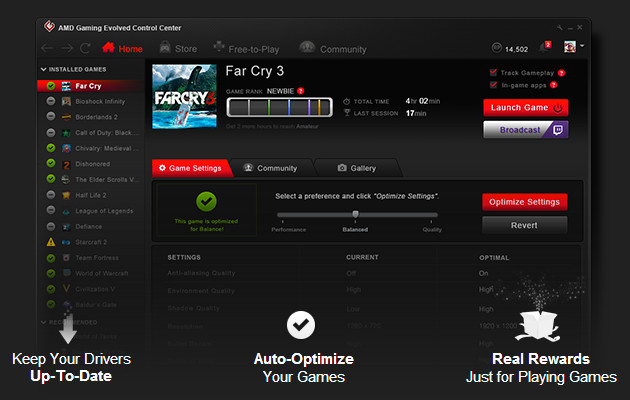Refresh the page with reload icon
This screenshot has width=630, height=400.
coord(85,49)
